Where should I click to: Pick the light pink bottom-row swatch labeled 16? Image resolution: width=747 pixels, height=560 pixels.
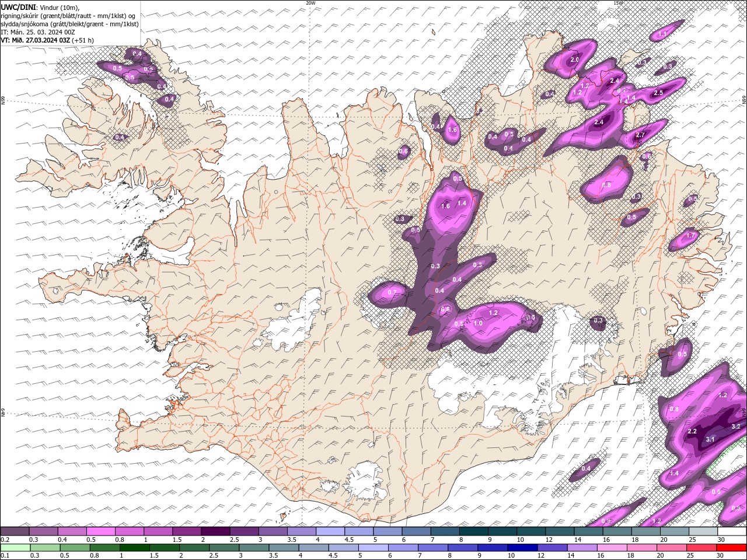pyautogui.click(x=613, y=548)
